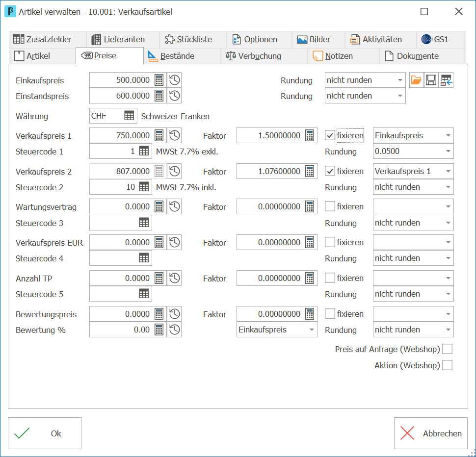The width and height of the screenshot is (476, 457).
Task: Open calculator for Bewertung % field
Action: (159, 330)
